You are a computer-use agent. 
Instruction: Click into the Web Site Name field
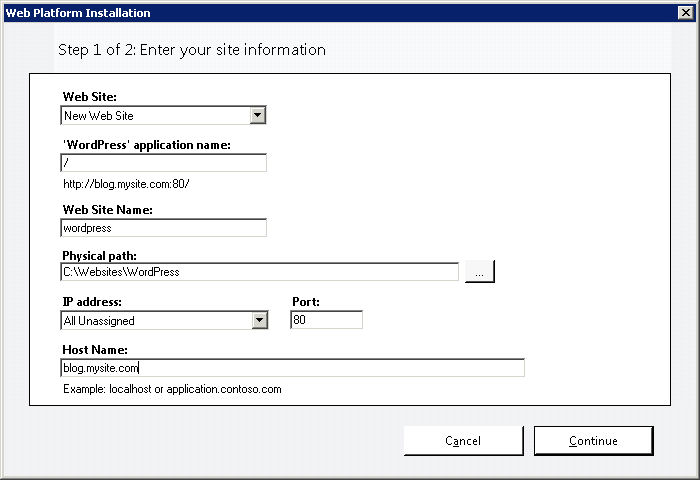pyautogui.click(x=163, y=228)
